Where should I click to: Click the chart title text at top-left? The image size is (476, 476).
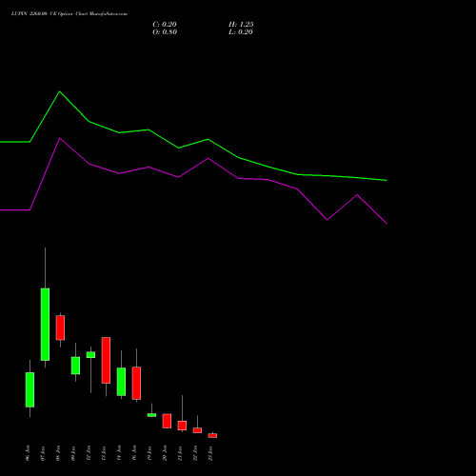click(69, 14)
